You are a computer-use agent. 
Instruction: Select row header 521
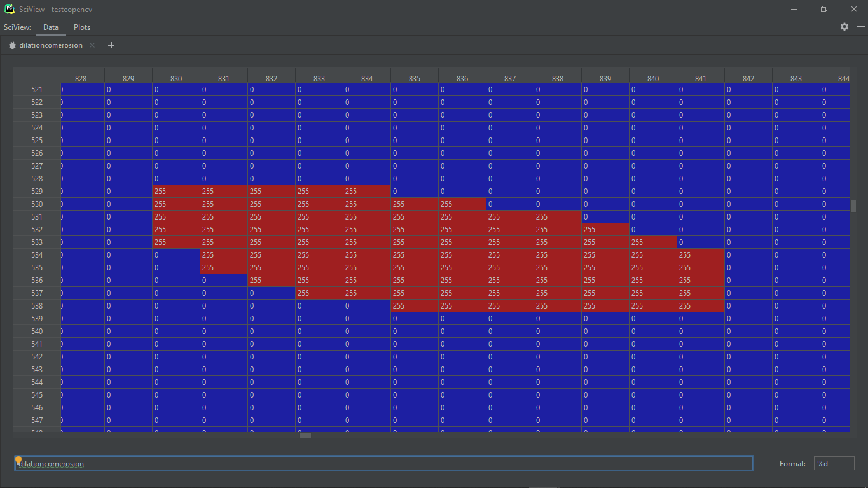(37, 90)
